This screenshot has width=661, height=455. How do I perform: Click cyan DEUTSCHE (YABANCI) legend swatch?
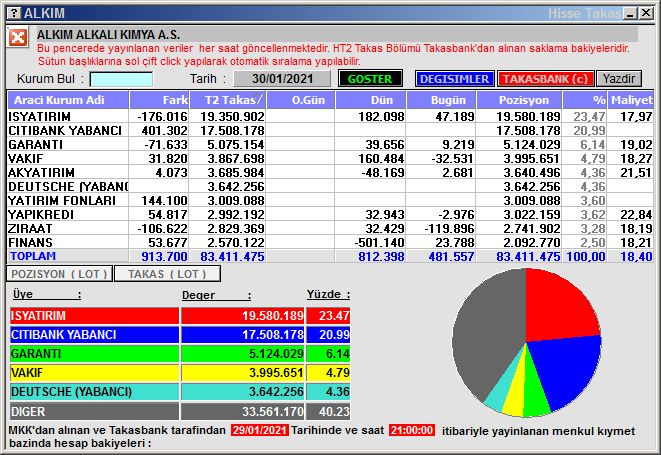[x=94, y=392]
